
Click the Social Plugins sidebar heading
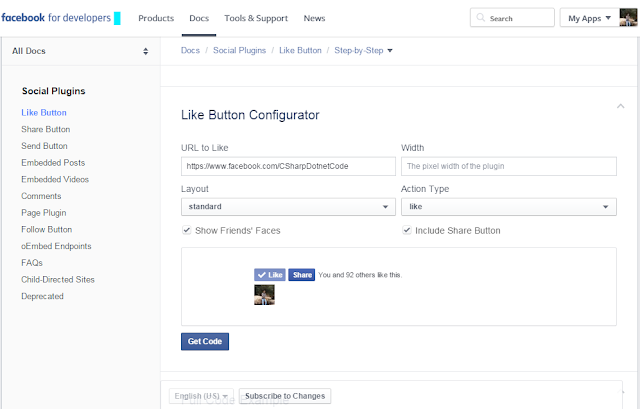pos(53,91)
